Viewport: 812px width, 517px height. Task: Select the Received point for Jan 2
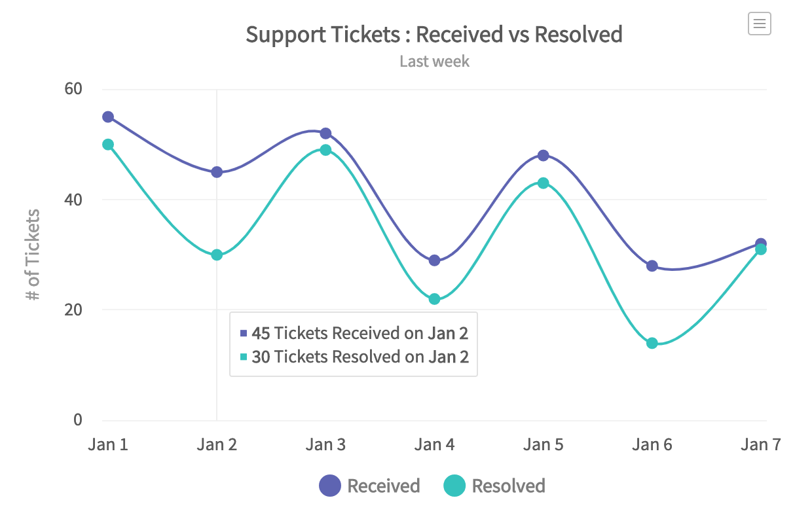click(x=217, y=172)
